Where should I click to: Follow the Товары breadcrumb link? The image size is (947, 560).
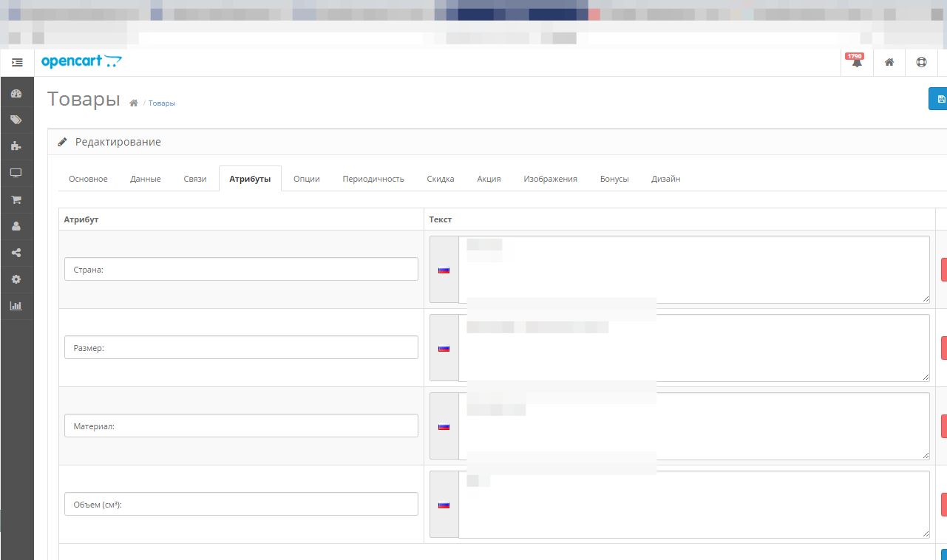(162, 103)
